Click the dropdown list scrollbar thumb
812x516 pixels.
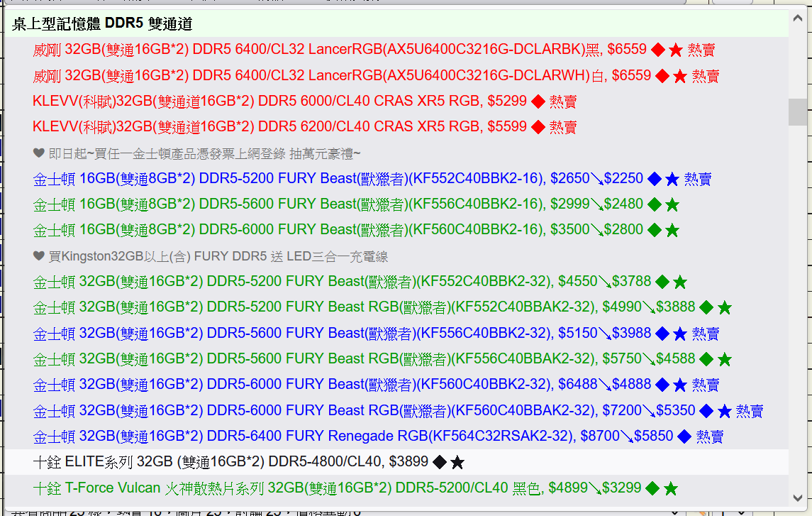[x=798, y=112]
